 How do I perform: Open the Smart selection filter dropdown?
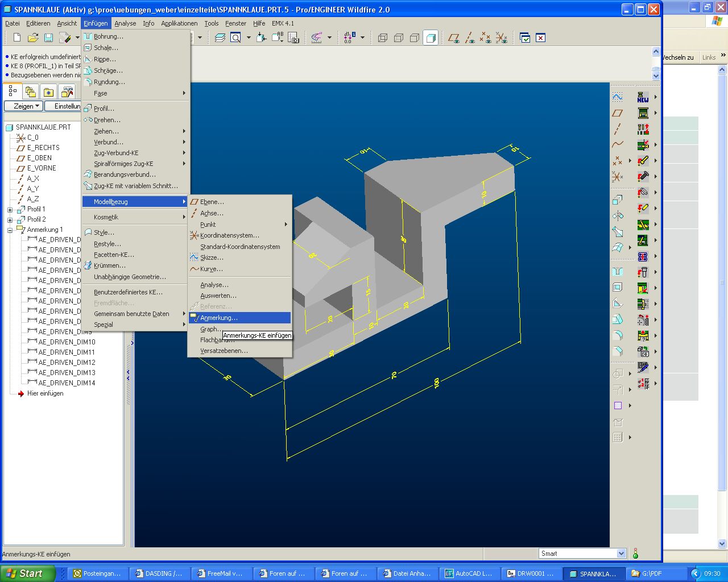click(621, 554)
